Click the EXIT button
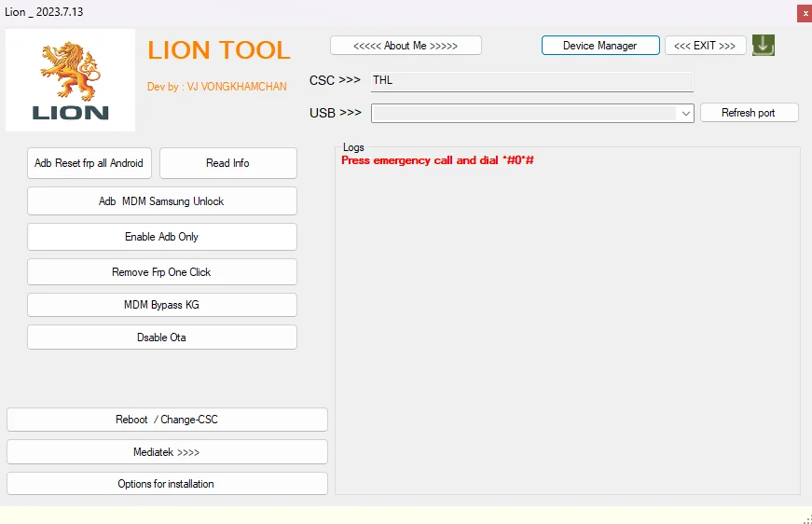Image resolution: width=812 pixels, height=524 pixels. click(705, 46)
